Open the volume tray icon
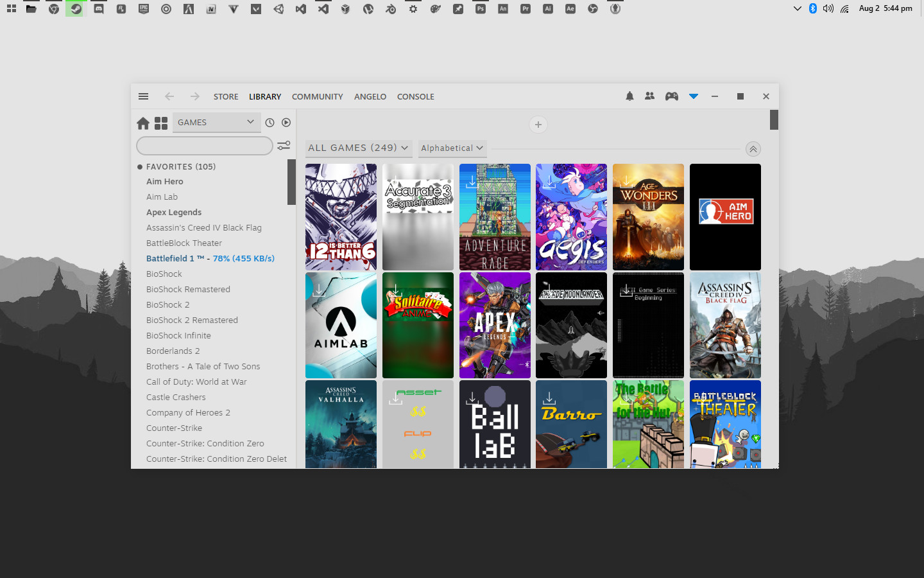The image size is (924, 578). pyautogui.click(x=828, y=8)
